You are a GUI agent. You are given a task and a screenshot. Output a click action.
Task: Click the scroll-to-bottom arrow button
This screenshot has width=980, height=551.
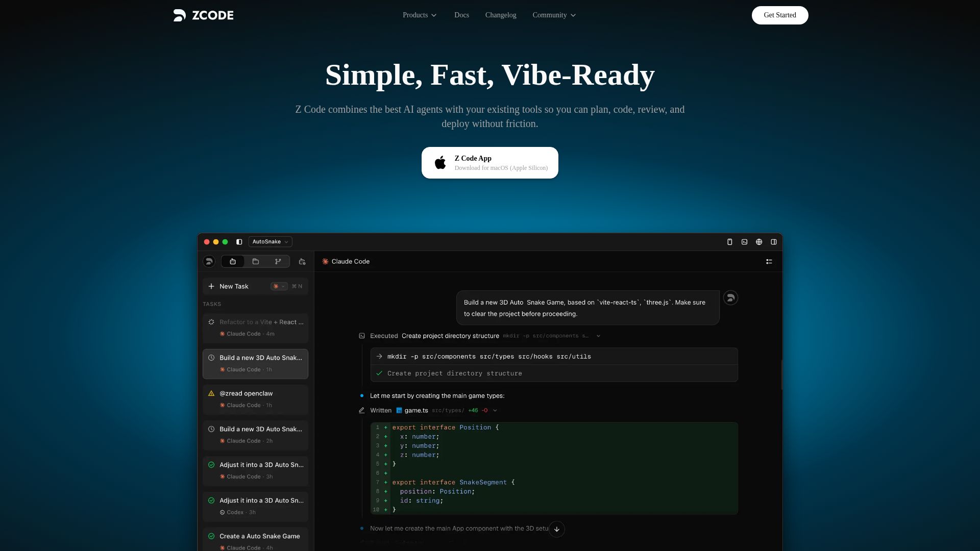coord(557,529)
